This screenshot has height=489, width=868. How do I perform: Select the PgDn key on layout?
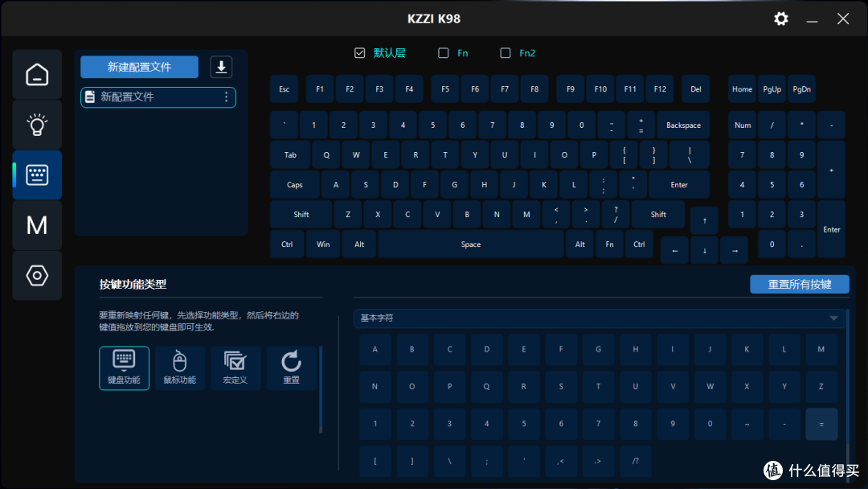pyautogui.click(x=801, y=89)
